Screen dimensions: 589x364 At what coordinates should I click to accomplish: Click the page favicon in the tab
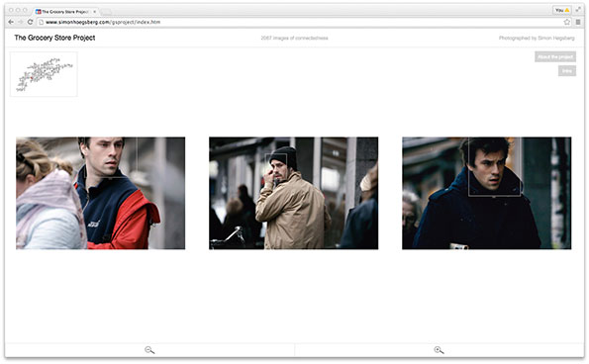(x=38, y=12)
